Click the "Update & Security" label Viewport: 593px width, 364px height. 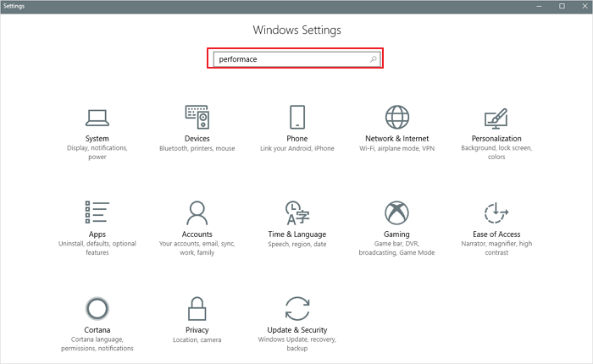(x=296, y=330)
